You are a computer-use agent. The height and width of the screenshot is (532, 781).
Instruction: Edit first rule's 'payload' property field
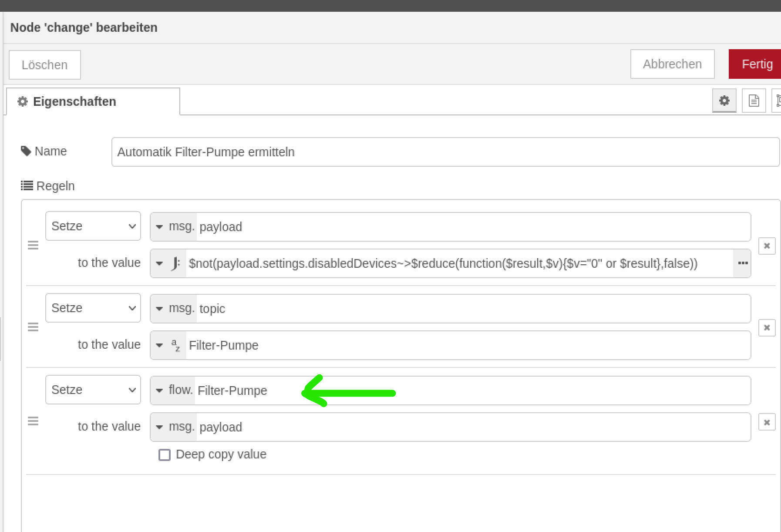pos(473,227)
